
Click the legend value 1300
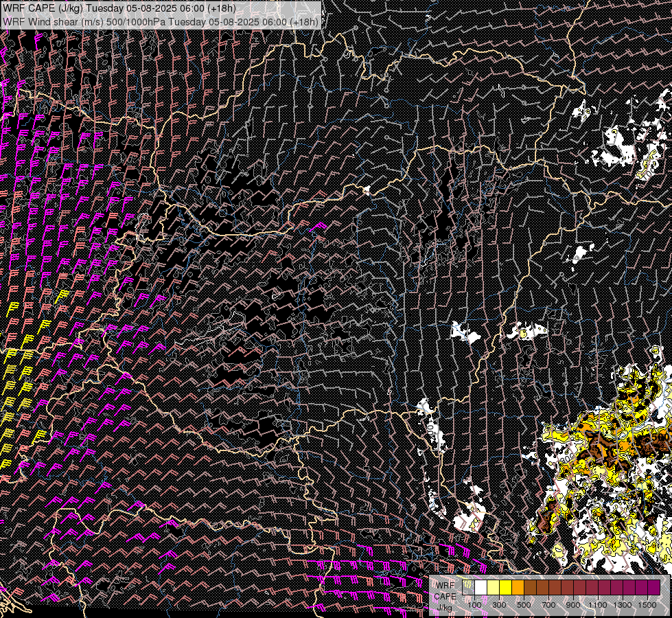point(623,605)
